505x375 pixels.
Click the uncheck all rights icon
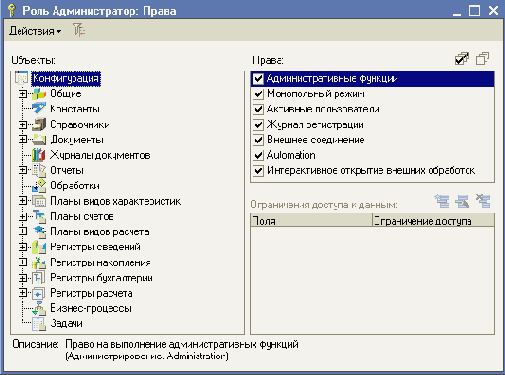[x=482, y=59]
